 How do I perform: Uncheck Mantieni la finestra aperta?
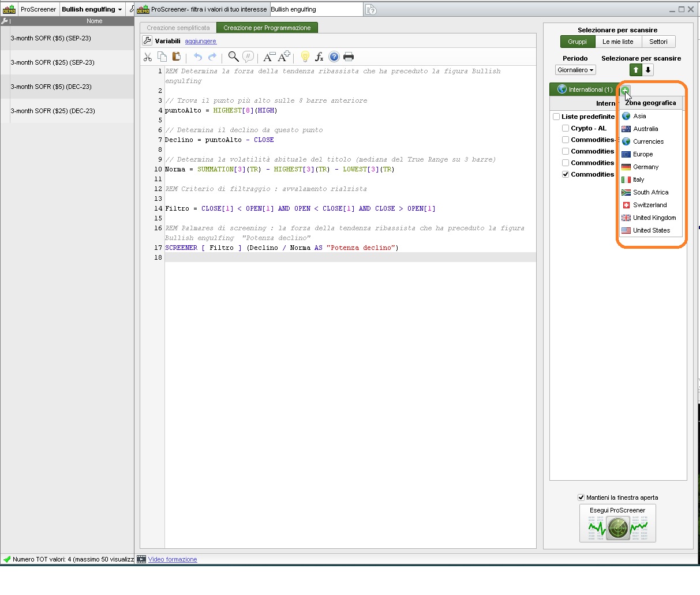pyautogui.click(x=581, y=497)
